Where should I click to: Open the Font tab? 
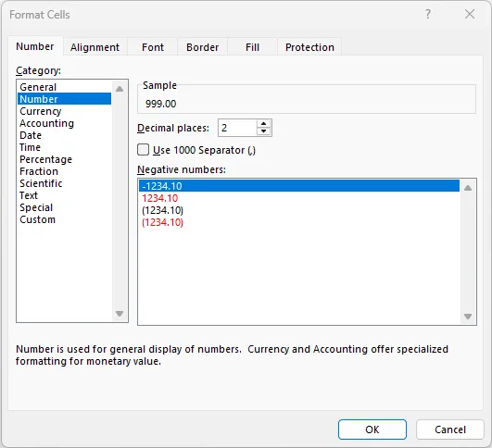pos(153,47)
